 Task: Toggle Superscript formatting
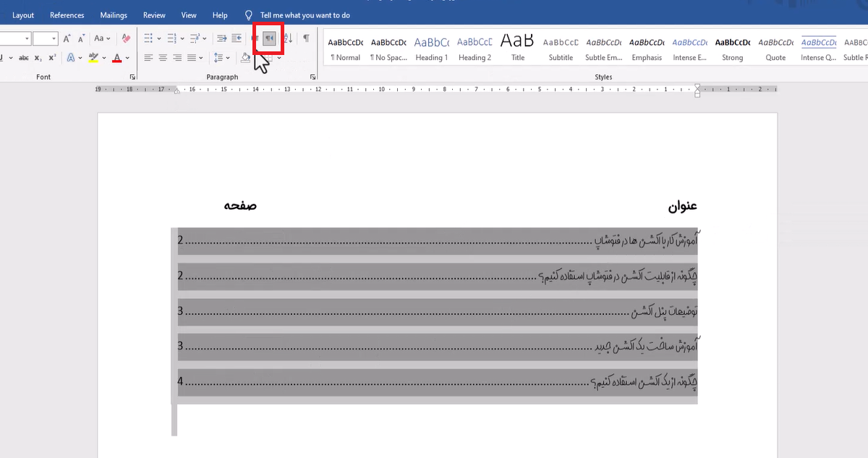coord(52,58)
